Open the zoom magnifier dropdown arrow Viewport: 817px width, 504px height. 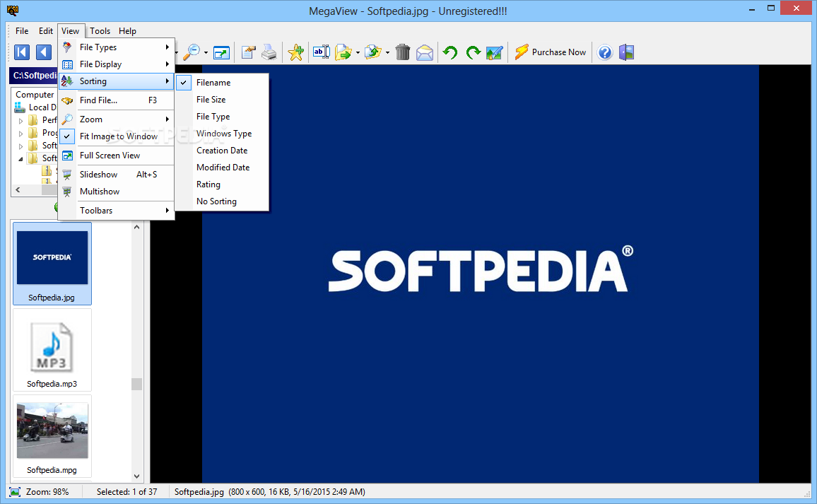coord(206,52)
